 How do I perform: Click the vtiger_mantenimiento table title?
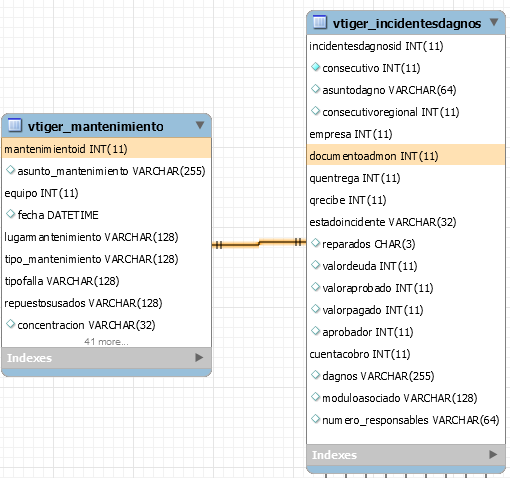96,126
